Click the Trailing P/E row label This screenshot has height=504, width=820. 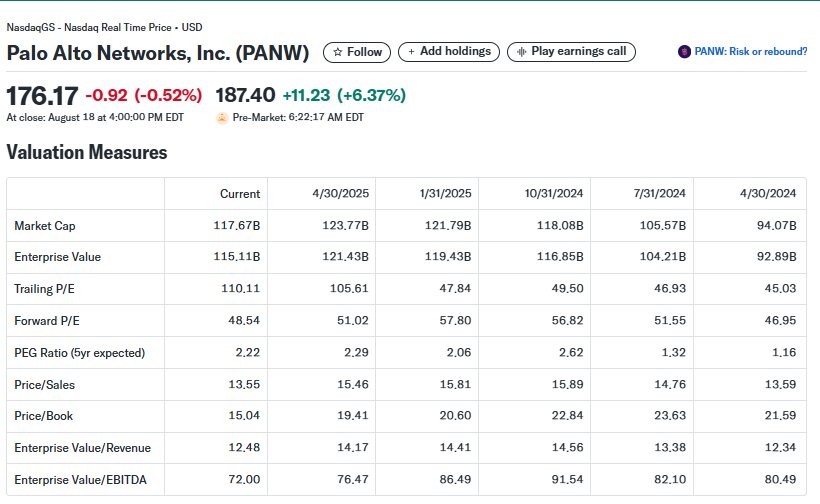(x=46, y=289)
